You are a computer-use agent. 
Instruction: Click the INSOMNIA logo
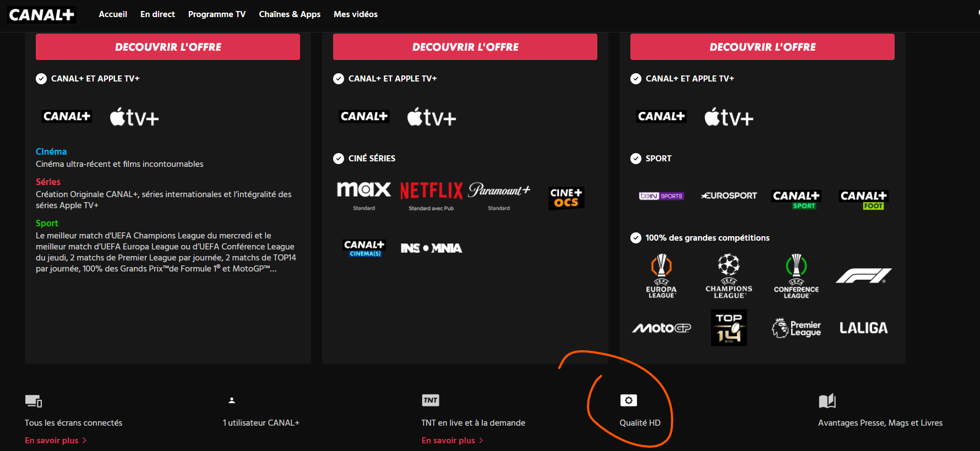(431, 248)
